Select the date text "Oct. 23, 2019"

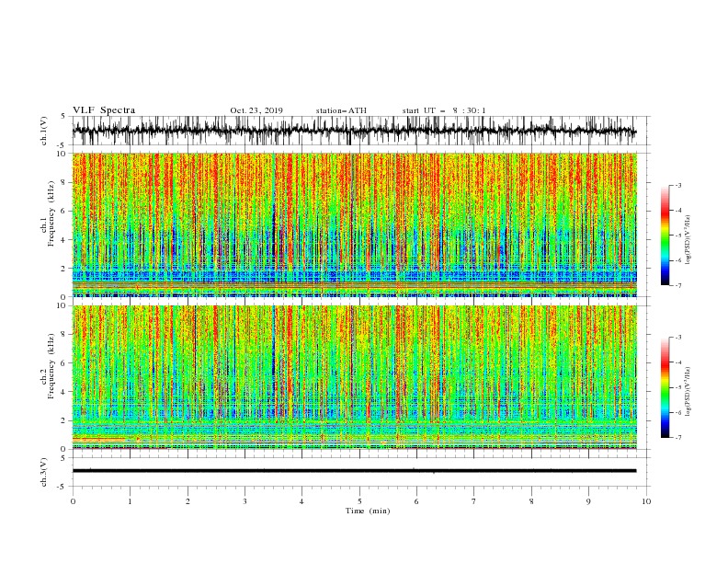pyautogui.click(x=256, y=110)
